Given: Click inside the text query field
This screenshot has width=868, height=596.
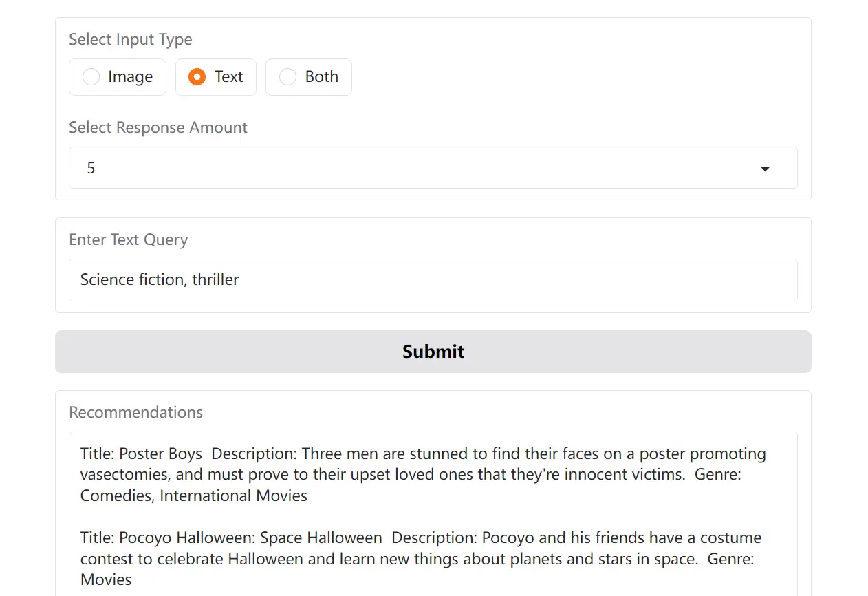Looking at the screenshot, I should 433,279.
